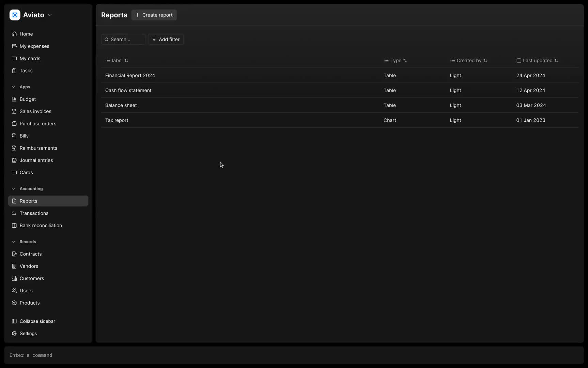
Task: Open the Tax report row
Action: [x=340, y=120]
